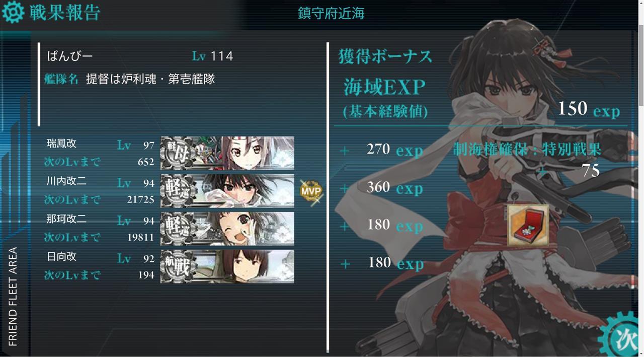
Task: Select the 瑞鳳改 ship portrait banner
Action: tap(227, 153)
